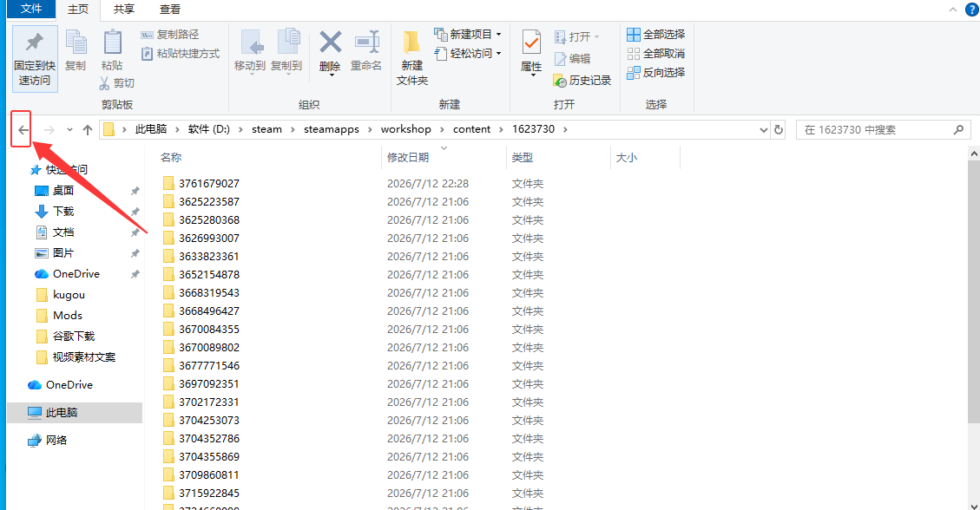Open the properties icon with checkmark
980x510 pixels.
coord(531,42)
